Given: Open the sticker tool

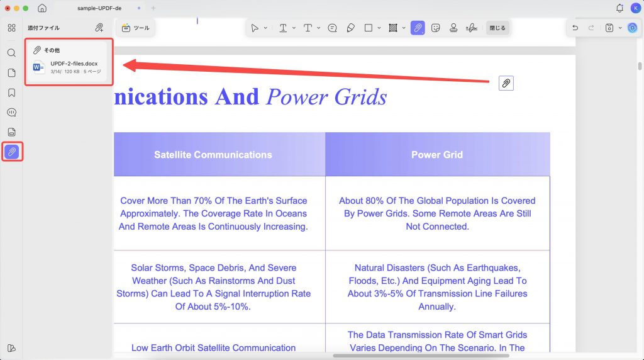Looking at the screenshot, I should click(436, 28).
